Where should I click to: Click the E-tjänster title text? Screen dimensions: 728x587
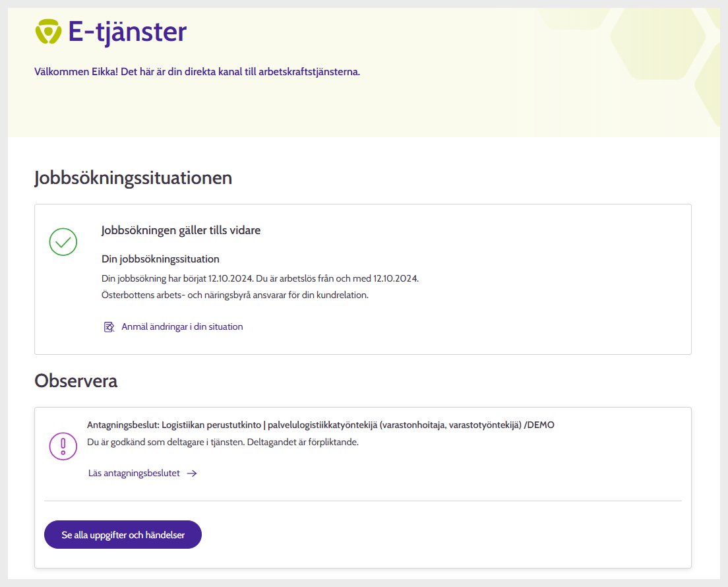(x=127, y=32)
